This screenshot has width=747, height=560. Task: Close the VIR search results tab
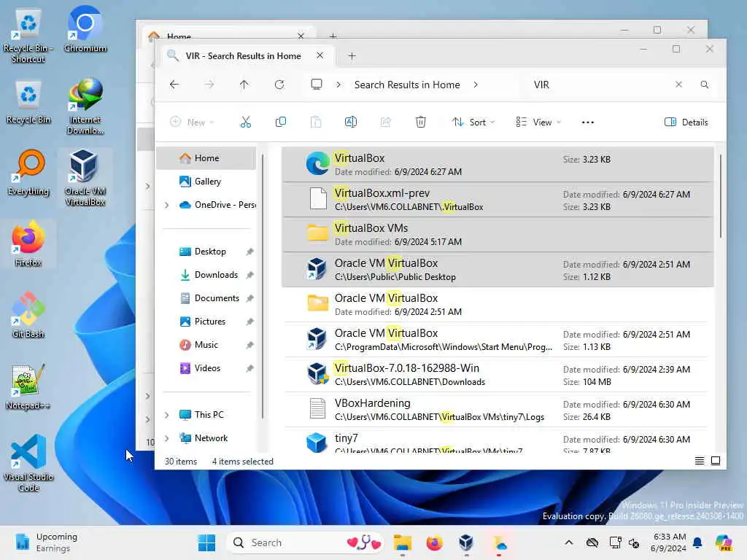click(x=320, y=55)
